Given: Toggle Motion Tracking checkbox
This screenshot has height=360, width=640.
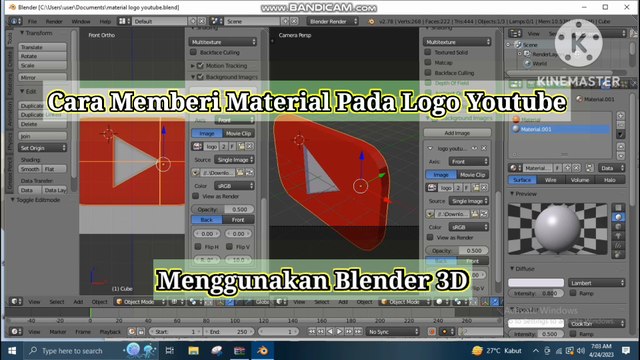Looking at the screenshot, I should tap(200, 65).
